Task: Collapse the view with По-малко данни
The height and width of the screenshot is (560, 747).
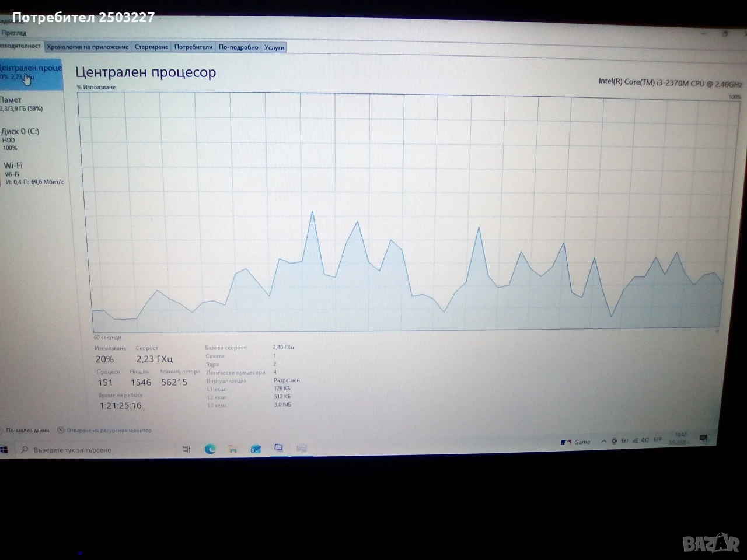Action: tap(26, 430)
